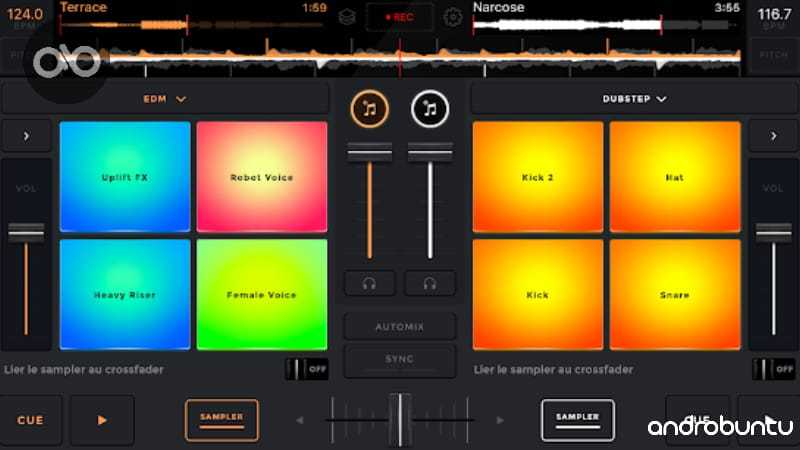Trigger the Snare pad

tap(675, 295)
